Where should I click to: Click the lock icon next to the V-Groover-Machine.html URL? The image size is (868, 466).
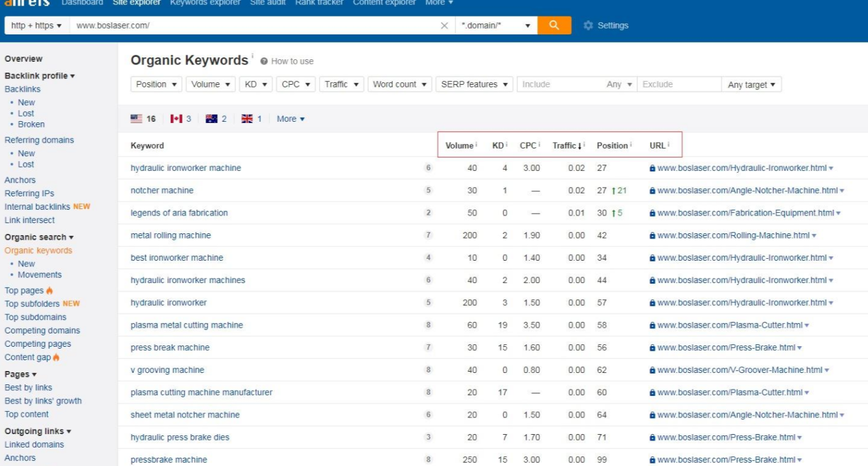point(652,370)
